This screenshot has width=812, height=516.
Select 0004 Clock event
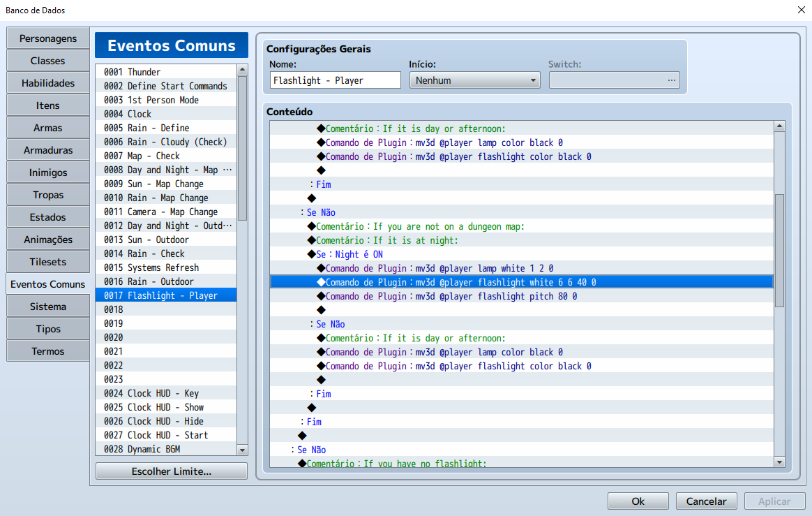click(x=166, y=114)
